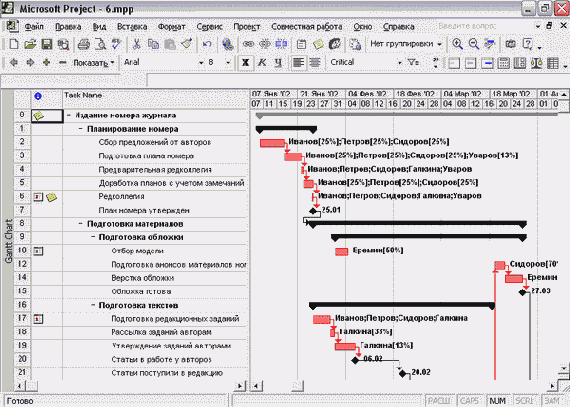Open the Arial font name dropdown

click(164, 63)
